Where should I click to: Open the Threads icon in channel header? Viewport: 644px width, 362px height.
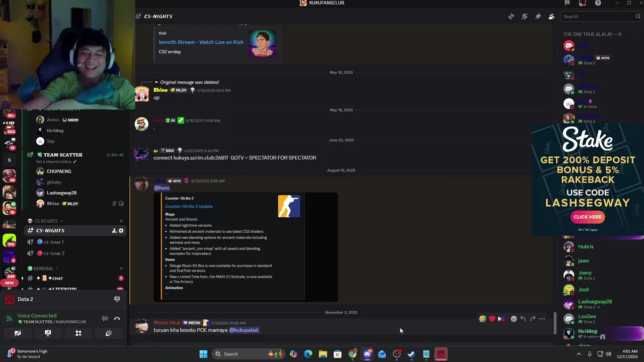511,17
